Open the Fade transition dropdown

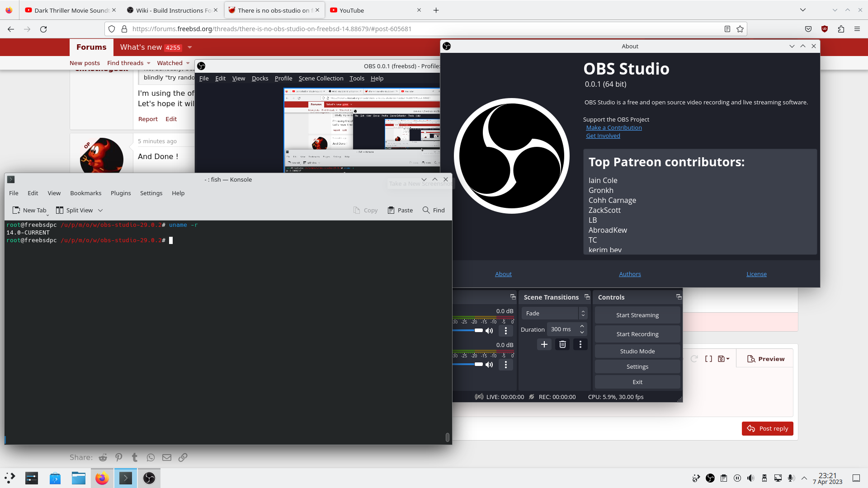(x=554, y=313)
